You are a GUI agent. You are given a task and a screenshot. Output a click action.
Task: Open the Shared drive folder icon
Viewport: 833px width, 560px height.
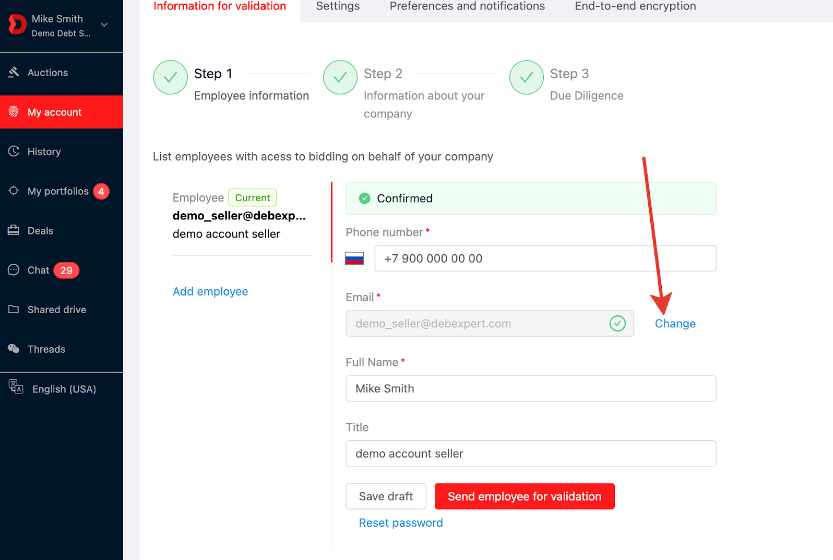click(14, 309)
